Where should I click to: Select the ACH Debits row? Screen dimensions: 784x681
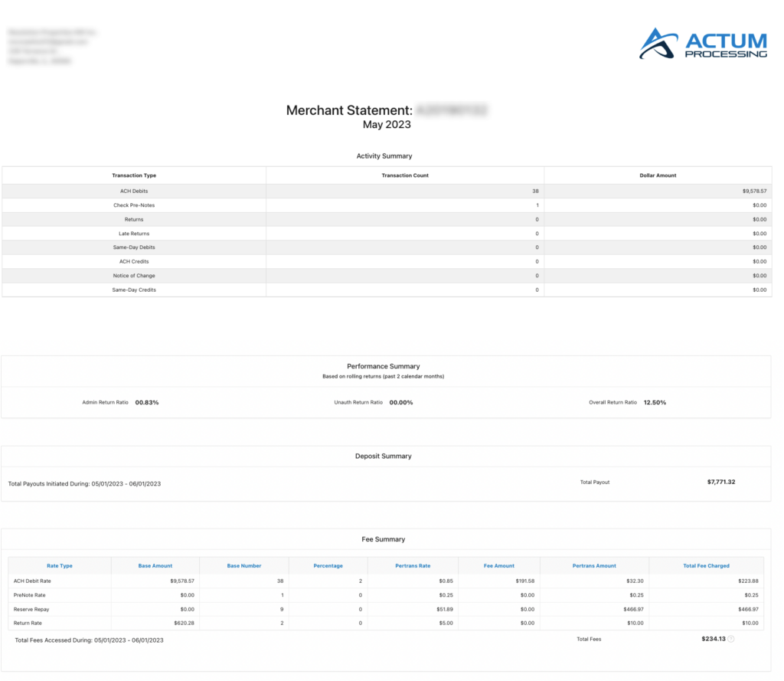point(134,191)
